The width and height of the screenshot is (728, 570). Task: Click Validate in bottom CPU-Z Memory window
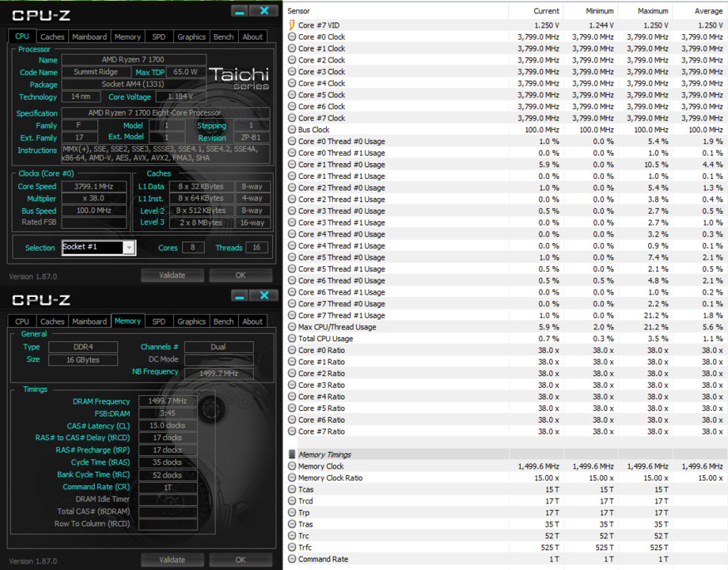[173, 560]
